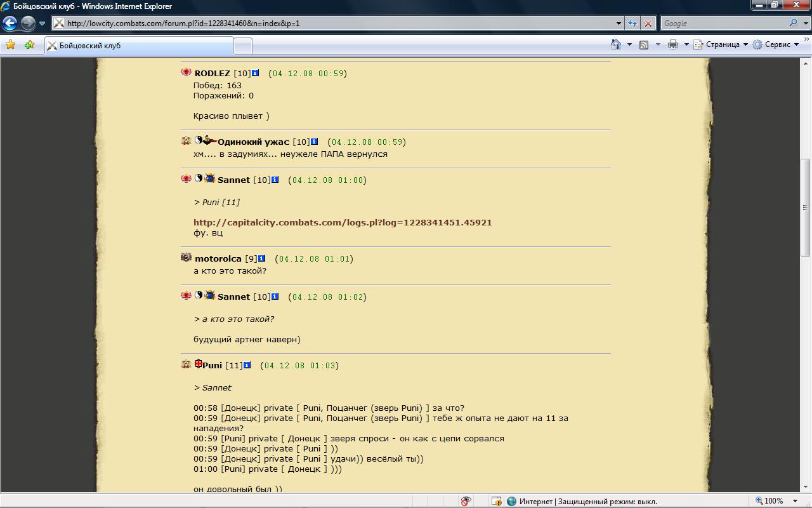This screenshot has width=812, height=508.
Task: Click the address bar URL field
Action: (x=333, y=23)
